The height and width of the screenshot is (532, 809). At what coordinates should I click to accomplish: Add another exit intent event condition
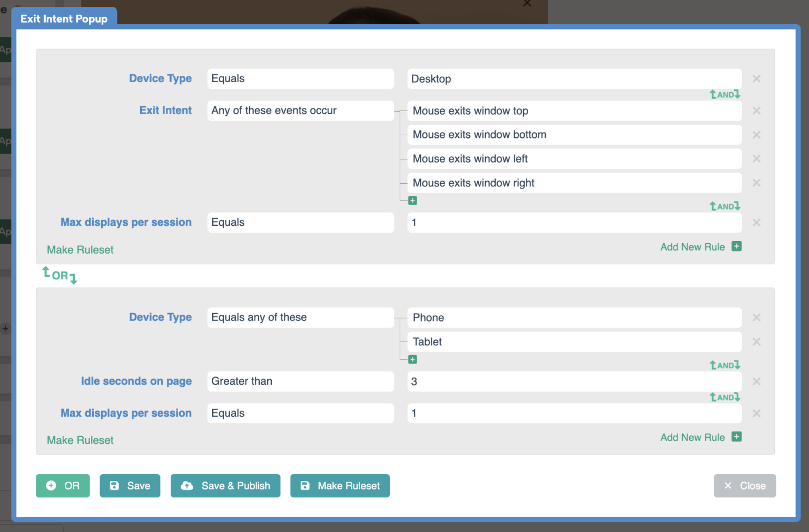[412, 200]
